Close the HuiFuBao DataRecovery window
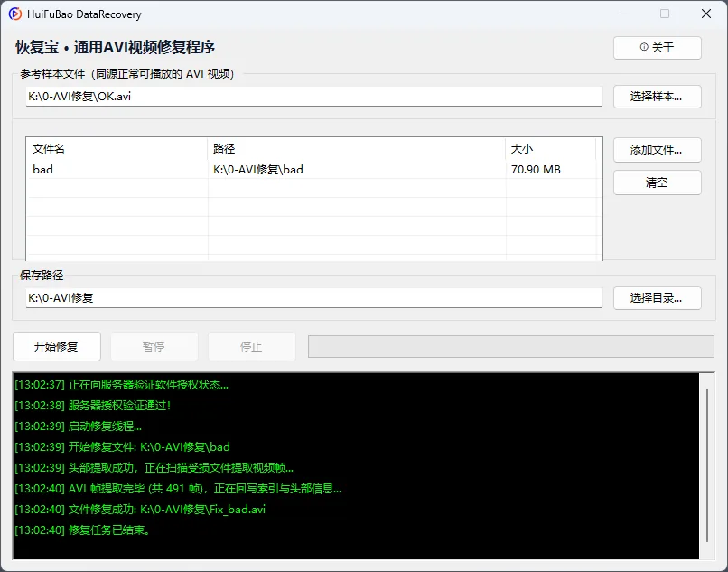728x572 pixels. pyautogui.click(x=706, y=14)
